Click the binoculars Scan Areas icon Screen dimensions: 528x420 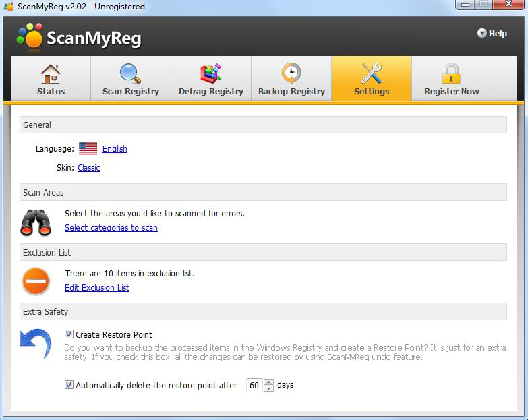point(36,222)
